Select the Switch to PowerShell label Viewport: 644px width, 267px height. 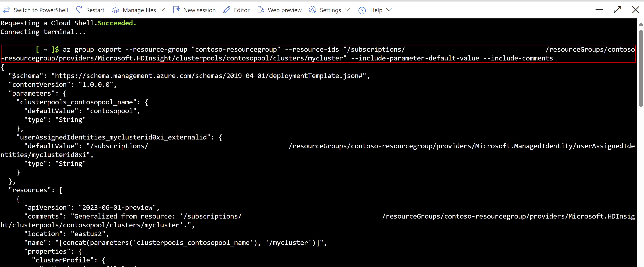pyautogui.click(x=41, y=10)
